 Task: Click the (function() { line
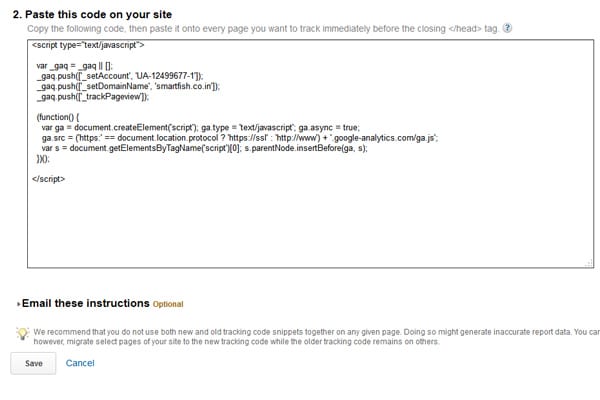pyautogui.click(x=58, y=117)
